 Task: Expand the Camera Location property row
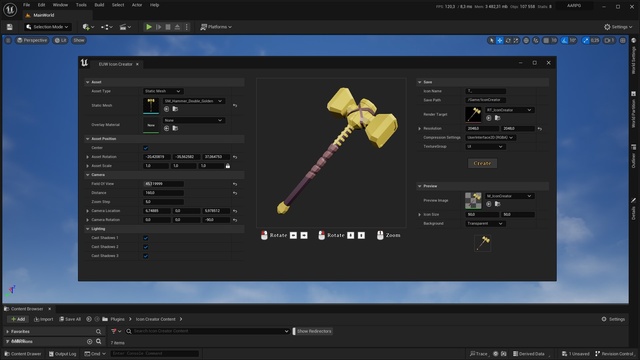87,211
